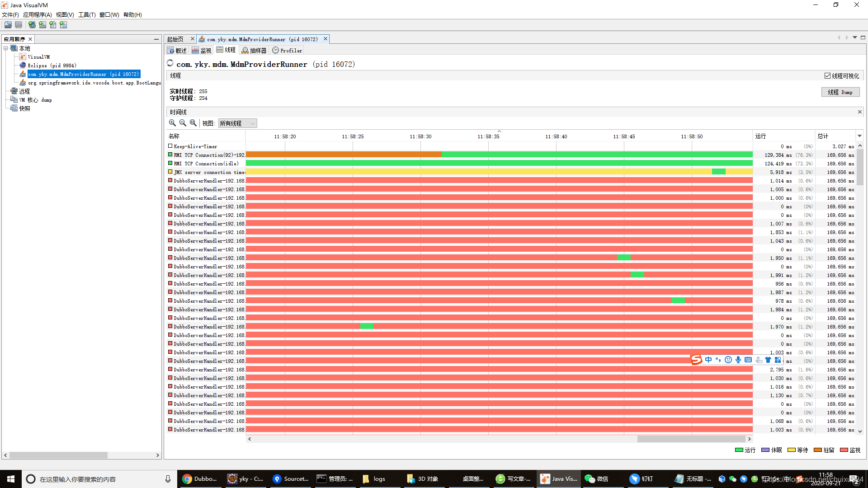This screenshot has height=488, width=868.
Task: Toggle the 线程可视化 checkbox
Action: click(827, 76)
